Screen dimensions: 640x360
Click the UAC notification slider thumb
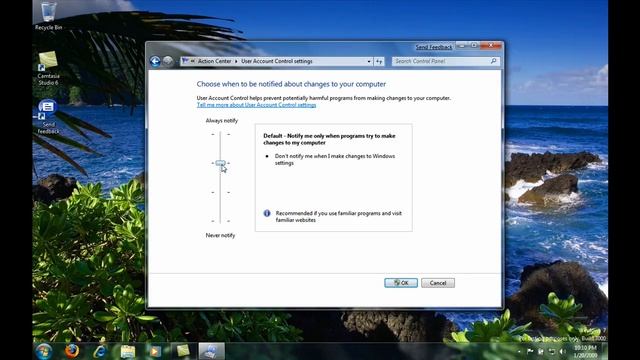pos(220,163)
